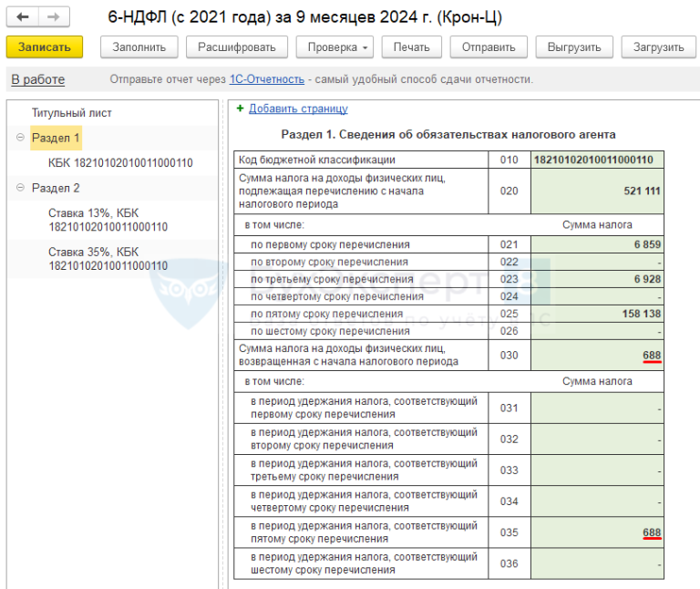700x589 pixels.
Task: Click the Загрузить button
Action: pyautogui.click(x=658, y=47)
